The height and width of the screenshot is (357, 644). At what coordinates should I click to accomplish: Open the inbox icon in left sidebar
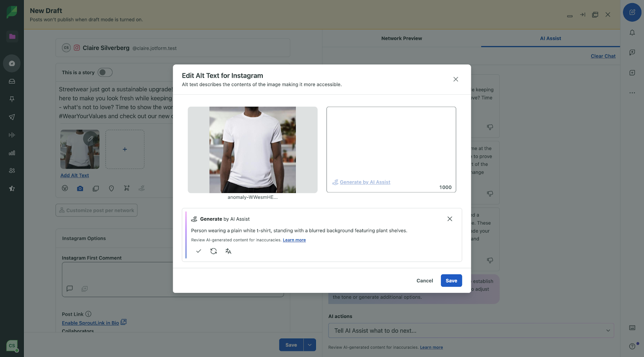click(12, 81)
